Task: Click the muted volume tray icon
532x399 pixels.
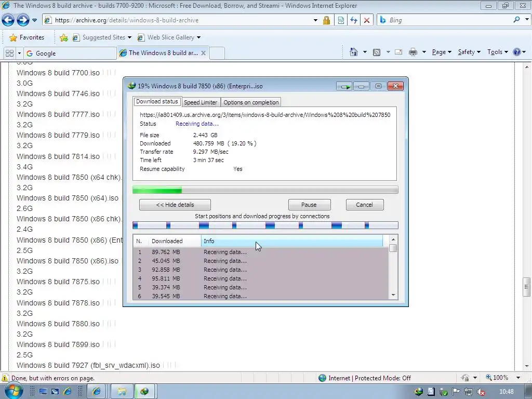Action: point(481,392)
